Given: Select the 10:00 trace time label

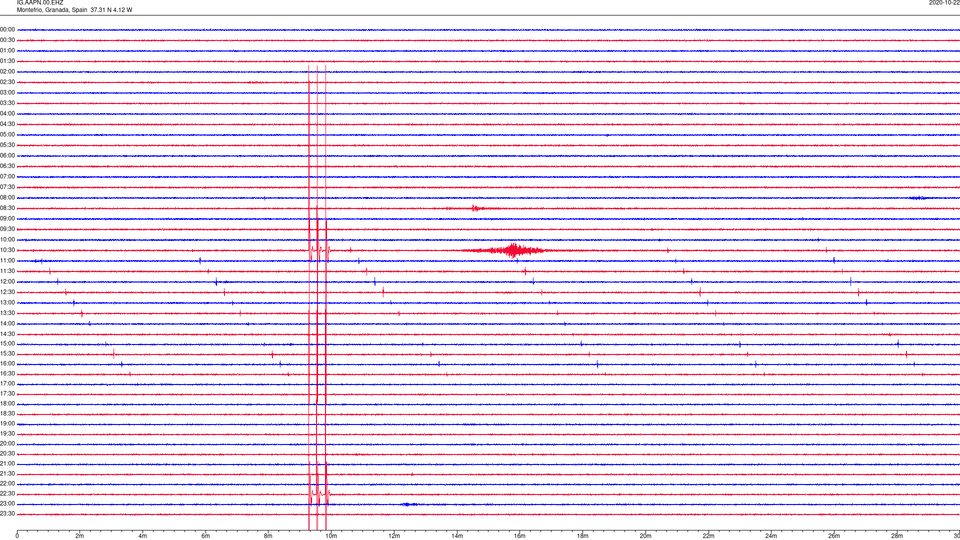Looking at the screenshot, I should click(7, 239).
